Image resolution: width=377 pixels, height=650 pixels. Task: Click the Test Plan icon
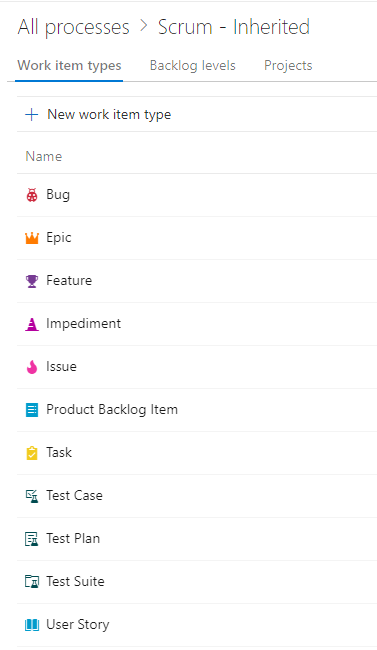[x=32, y=539]
